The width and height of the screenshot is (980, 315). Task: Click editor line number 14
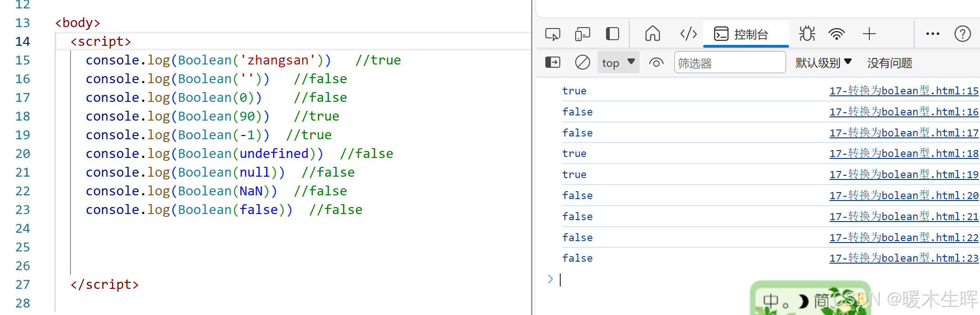[22, 41]
